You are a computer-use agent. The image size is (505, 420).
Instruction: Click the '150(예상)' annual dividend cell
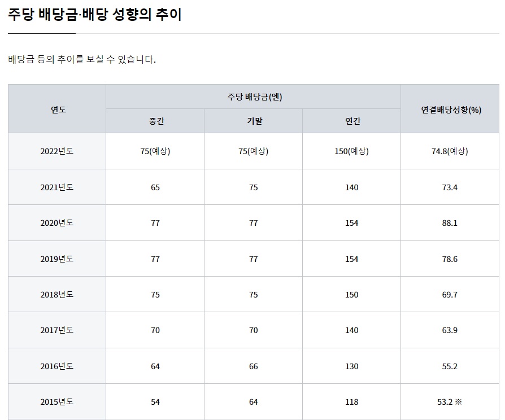coord(352,151)
